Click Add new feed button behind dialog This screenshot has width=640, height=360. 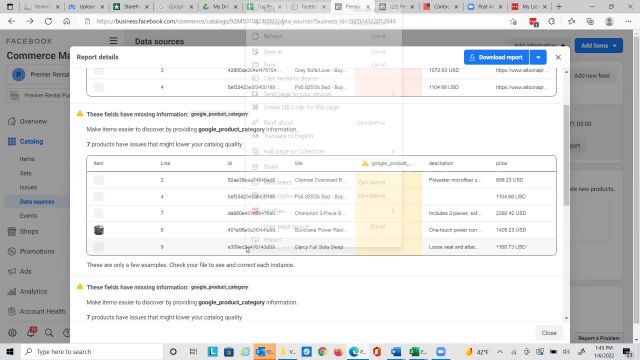(x=591, y=76)
